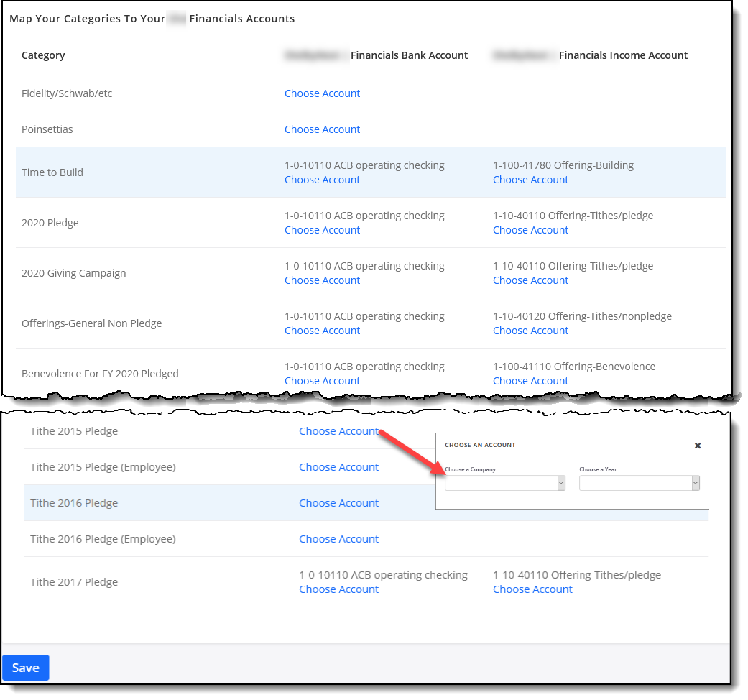Choose bank account for Time to Build
The image size is (748, 700).
[x=322, y=180]
